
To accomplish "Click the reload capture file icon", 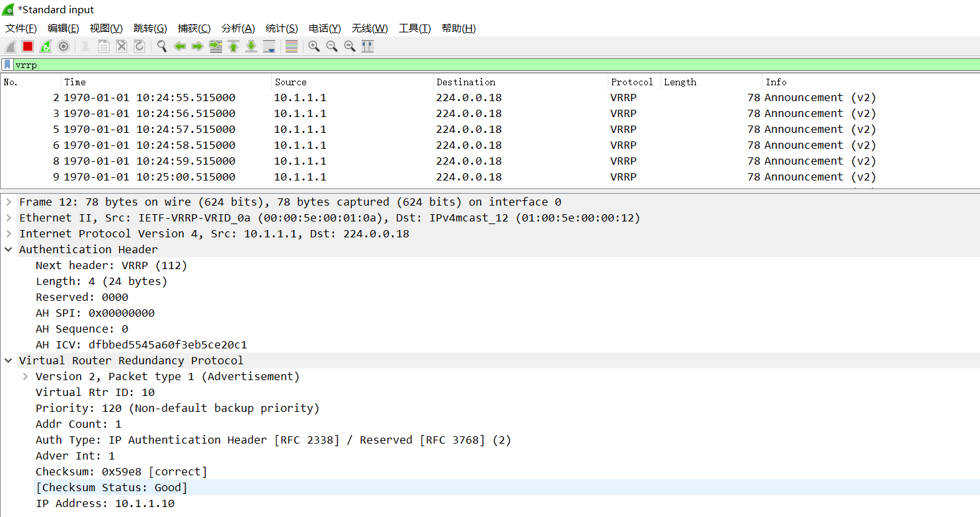I will pyautogui.click(x=140, y=46).
